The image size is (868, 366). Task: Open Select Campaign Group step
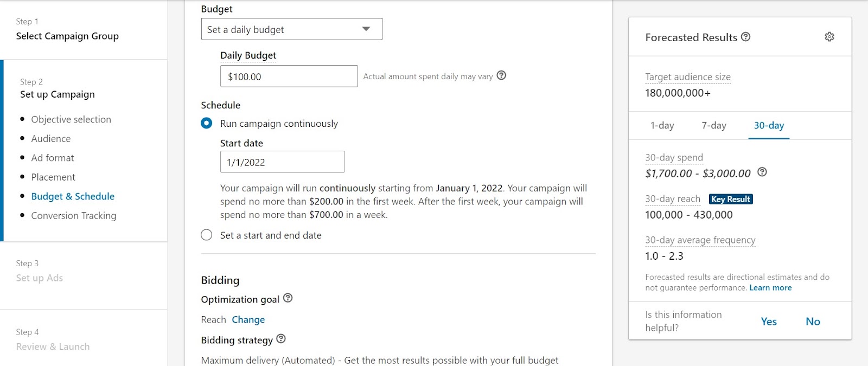[67, 36]
